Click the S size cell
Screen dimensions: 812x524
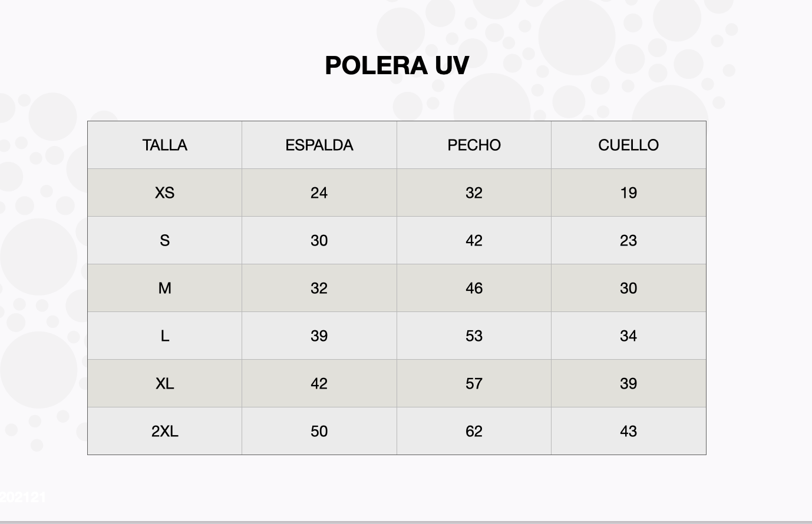coord(164,241)
